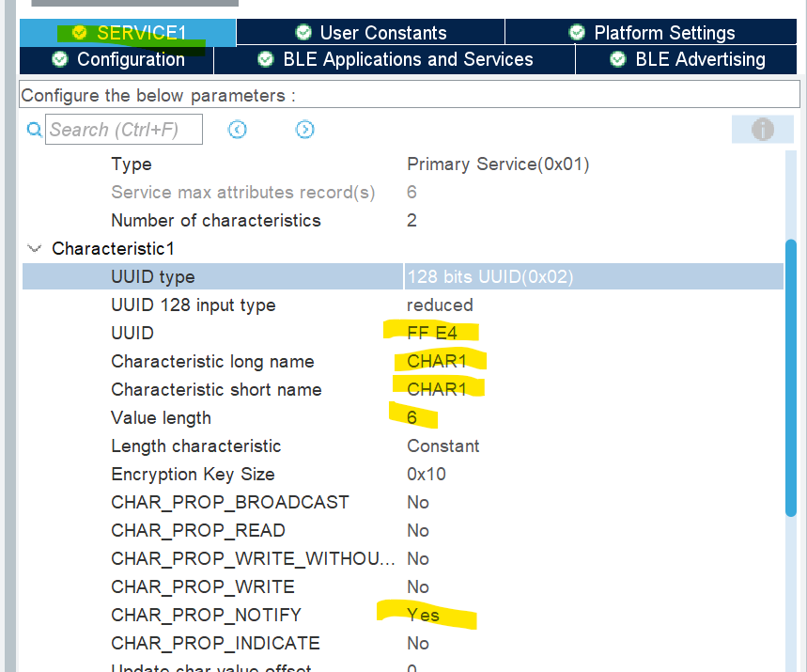The image size is (807, 672).
Task: Select 'Characteristic long name' label
Action: pyautogui.click(x=212, y=362)
